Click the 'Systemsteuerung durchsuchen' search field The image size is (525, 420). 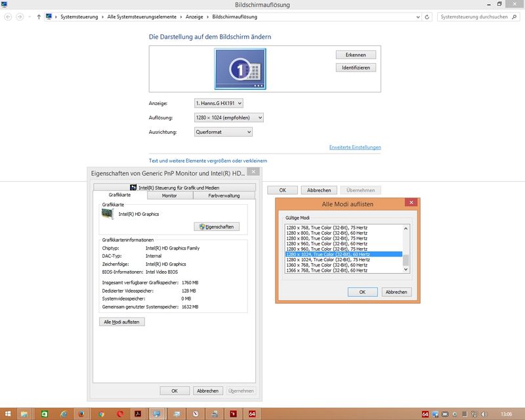coord(474,17)
